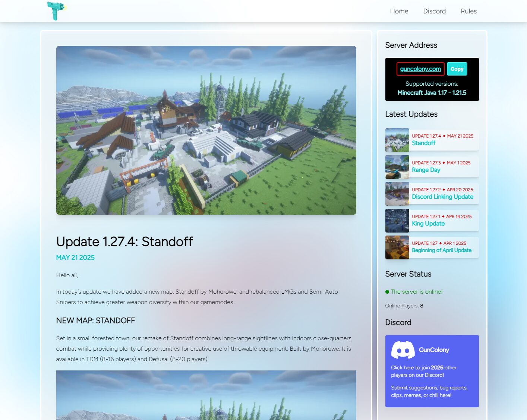The width and height of the screenshot is (527, 420).
Task: Click the 'Supported versions:' label
Action: 432,84
